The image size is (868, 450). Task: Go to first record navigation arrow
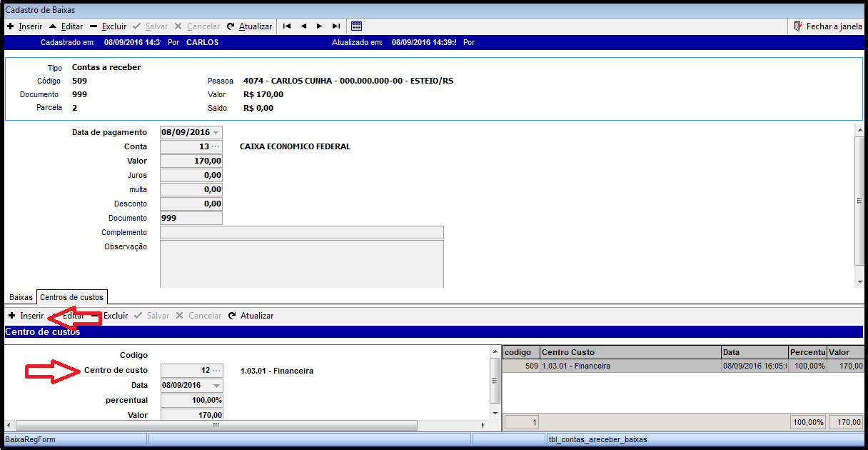tap(287, 26)
